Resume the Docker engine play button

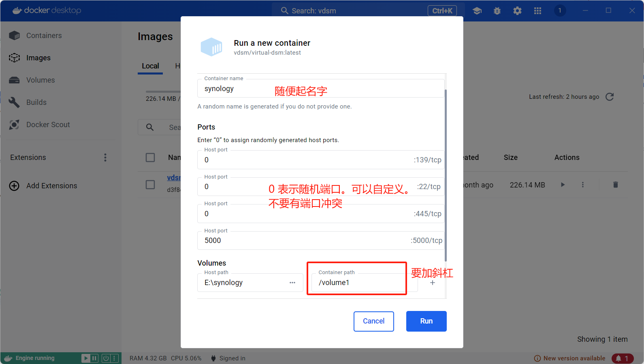click(86, 358)
